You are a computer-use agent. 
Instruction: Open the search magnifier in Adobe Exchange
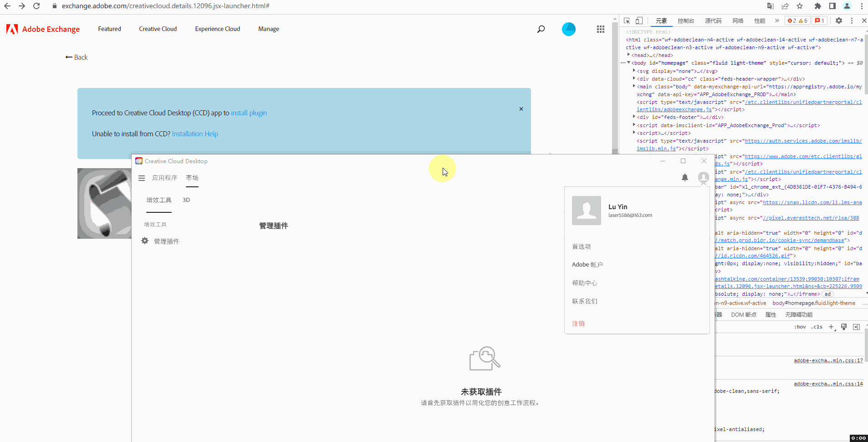click(541, 29)
